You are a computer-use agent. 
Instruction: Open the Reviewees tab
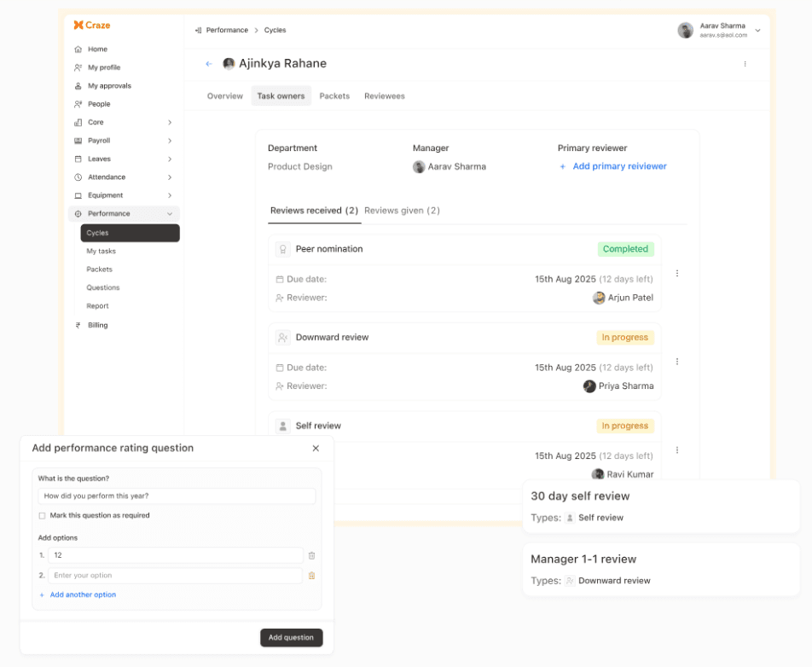point(384,96)
